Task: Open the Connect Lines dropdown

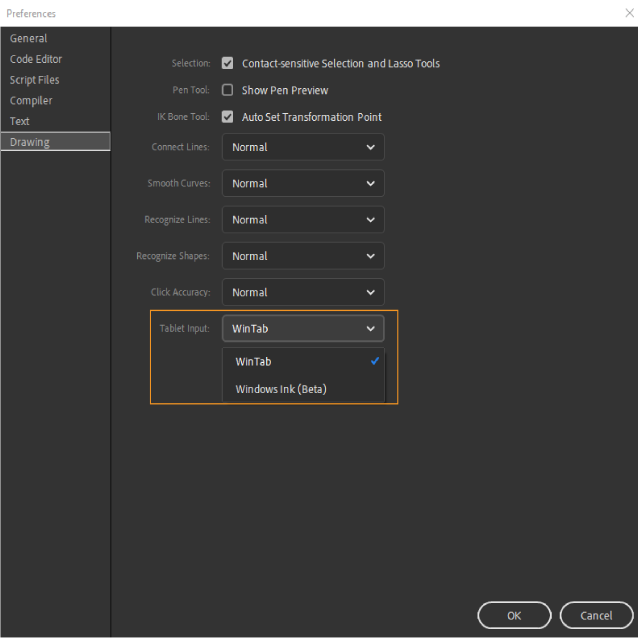Action: (x=303, y=147)
